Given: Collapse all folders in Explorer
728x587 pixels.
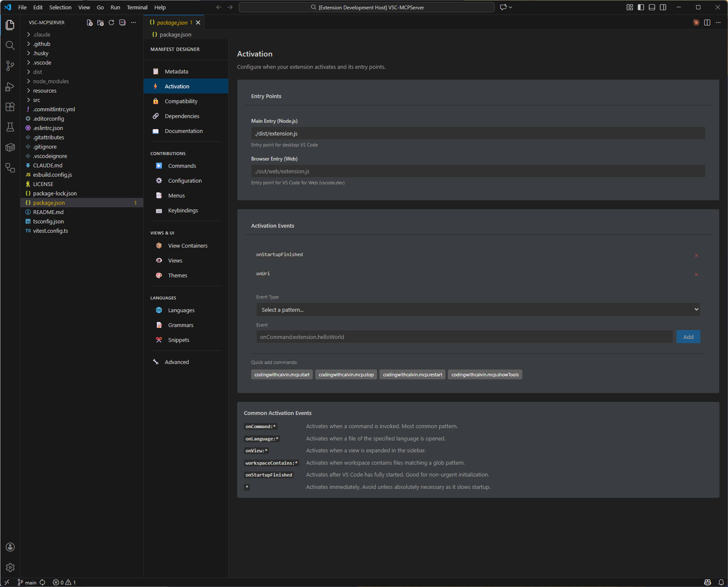Looking at the screenshot, I should (122, 23).
